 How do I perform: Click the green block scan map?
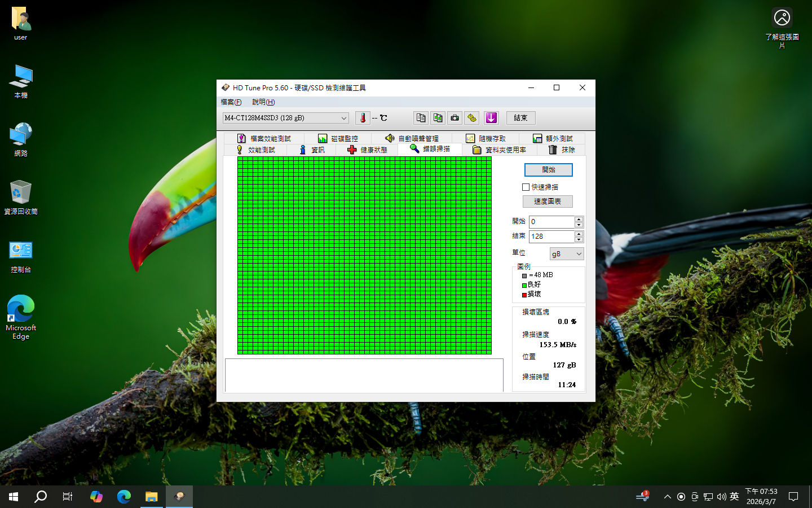tap(364, 256)
